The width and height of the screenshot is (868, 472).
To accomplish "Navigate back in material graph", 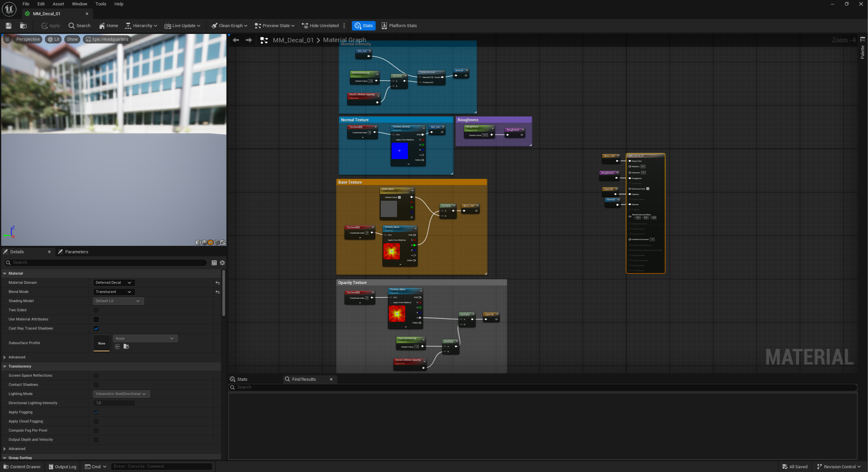I will tap(236, 40).
